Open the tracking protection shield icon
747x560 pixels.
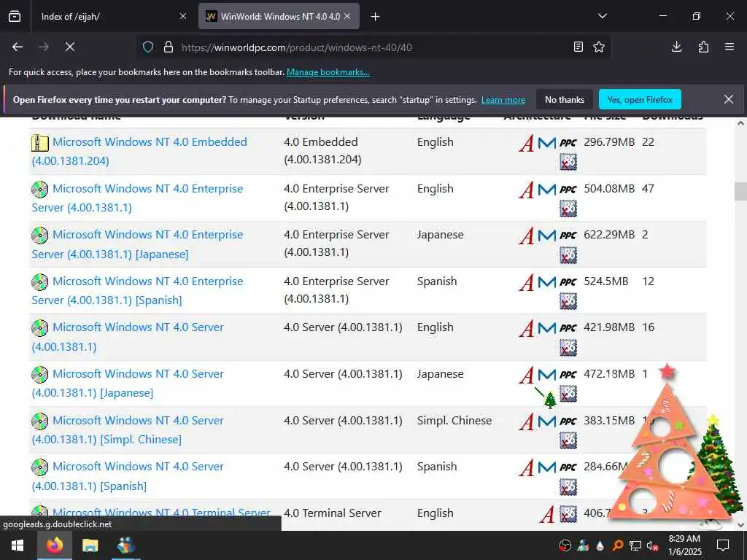[x=148, y=47]
